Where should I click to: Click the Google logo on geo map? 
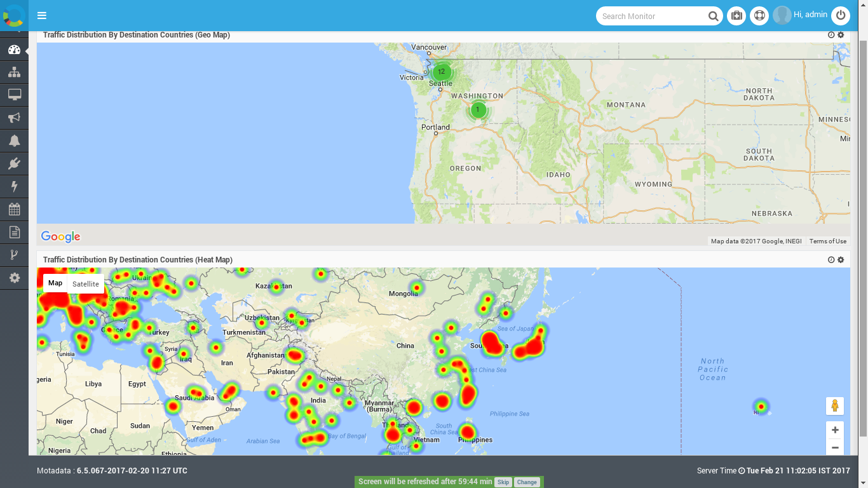(x=60, y=237)
